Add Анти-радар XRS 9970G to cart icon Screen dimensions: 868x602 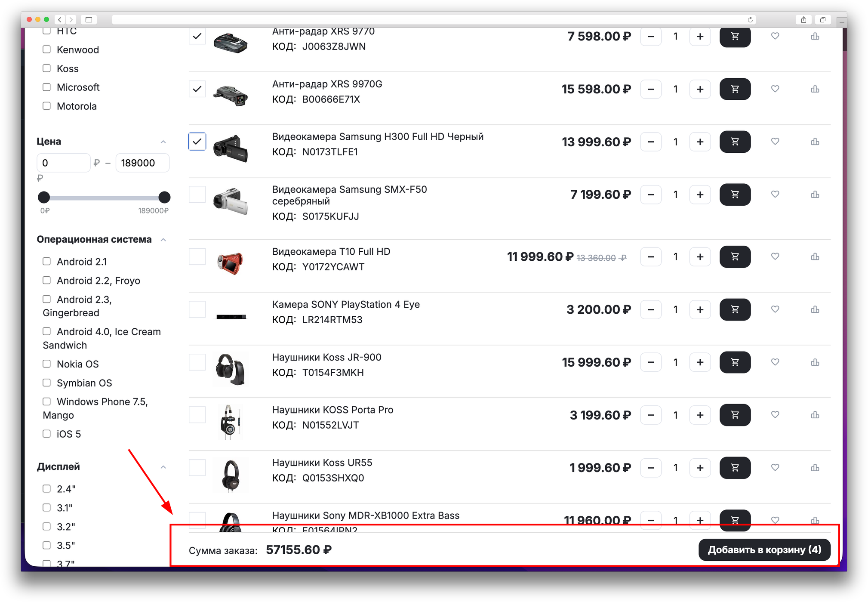coord(735,89)
